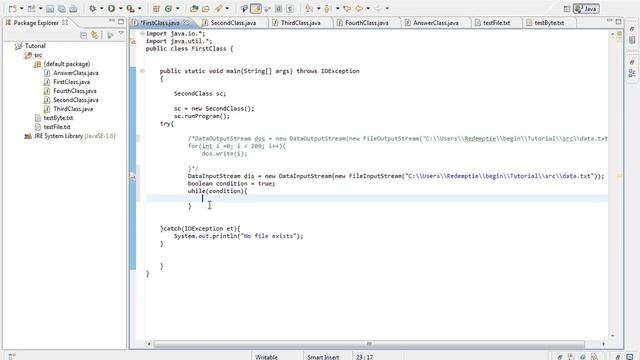Click the New Java Class icon

[168, 8]
